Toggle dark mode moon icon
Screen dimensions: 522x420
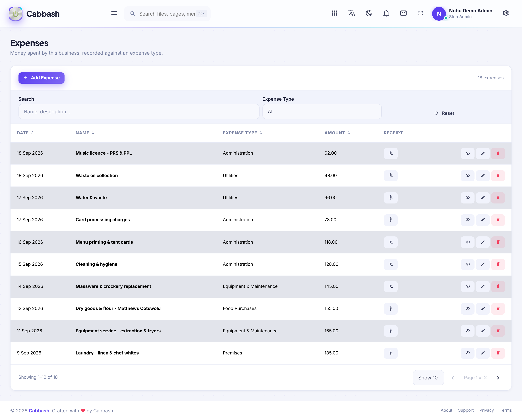[x=369, y=13]
